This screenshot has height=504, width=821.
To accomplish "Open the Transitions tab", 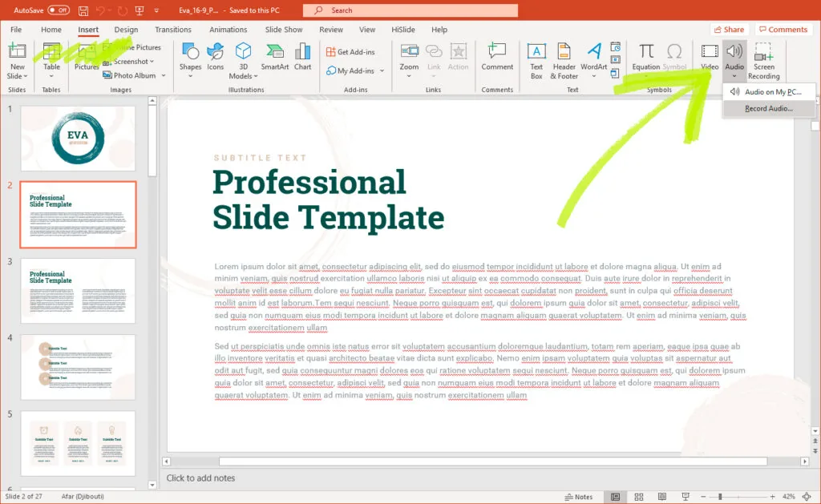I will click(x=173, y=30).
